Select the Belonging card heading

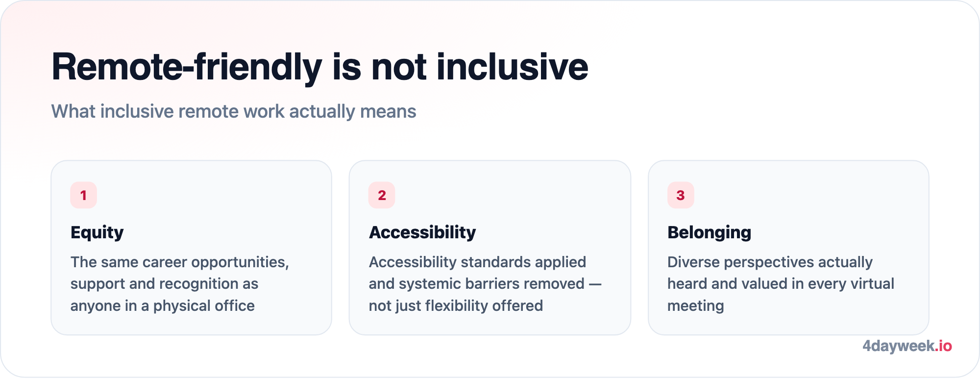click(709, 232)
